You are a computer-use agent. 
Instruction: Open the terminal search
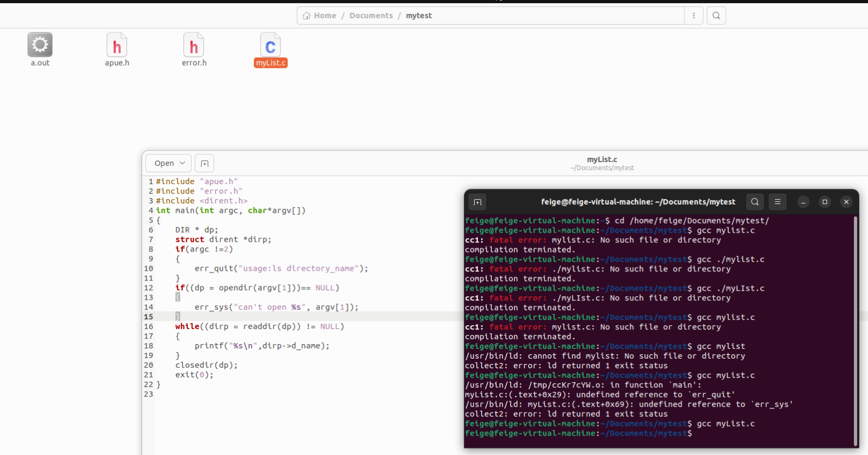pos(755,202)
